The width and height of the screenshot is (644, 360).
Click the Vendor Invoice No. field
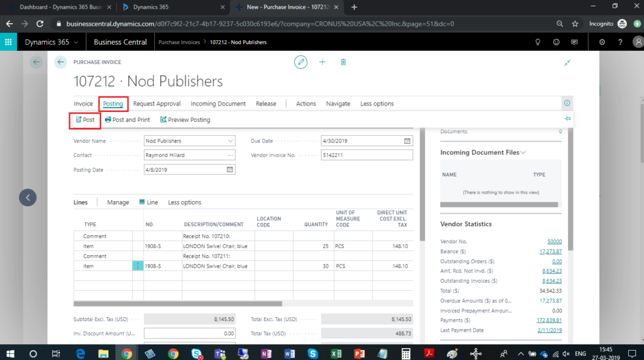367,155
